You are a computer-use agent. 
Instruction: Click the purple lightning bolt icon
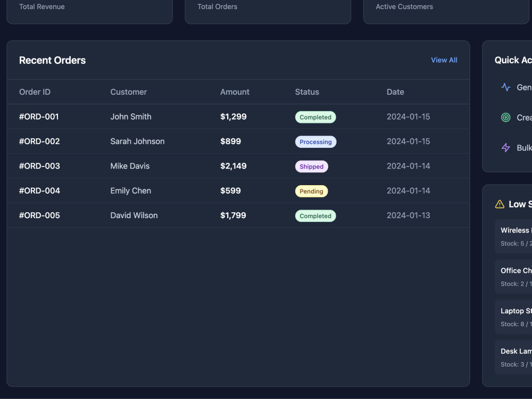pos(505,147)
